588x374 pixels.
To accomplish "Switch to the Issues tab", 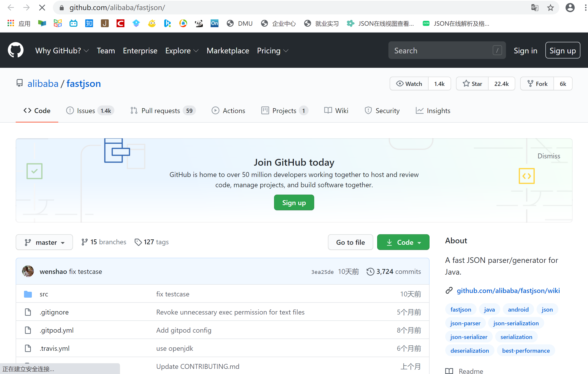I will [86, 111].
